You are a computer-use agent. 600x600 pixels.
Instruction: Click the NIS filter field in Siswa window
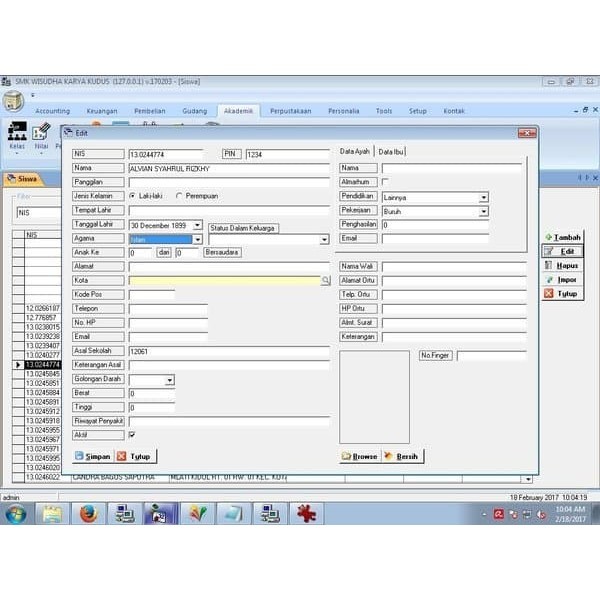pyautogui.click(x=39, y=213)
